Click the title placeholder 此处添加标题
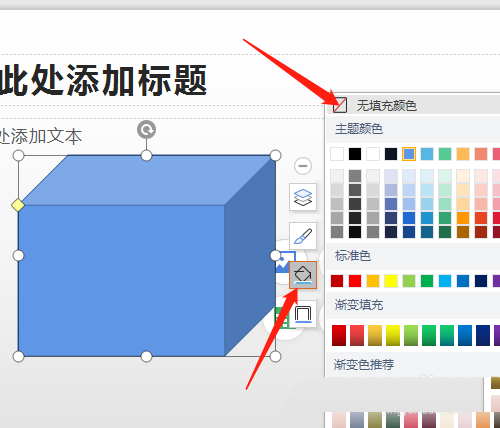The width and height of the screenshot is (500, 428). 103,80
